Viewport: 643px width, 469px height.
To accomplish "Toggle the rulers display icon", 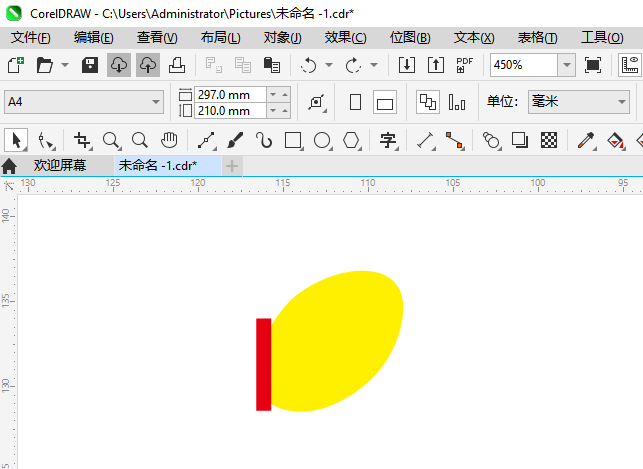I will (x=630, y=65).
